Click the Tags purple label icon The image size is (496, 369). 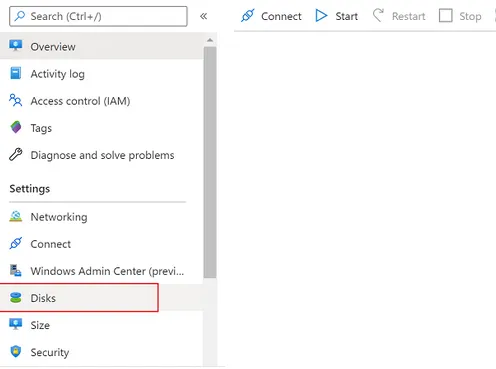tap(16, 127)
